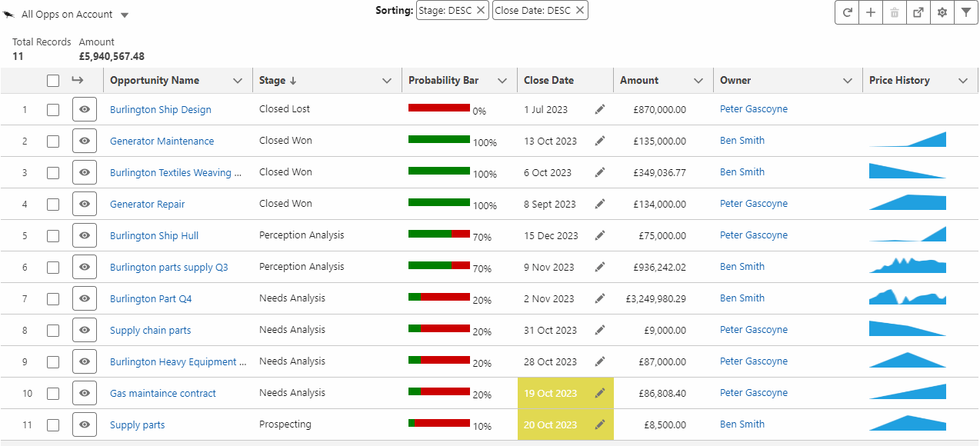Tick Burlington Part Q4 row checkbox

pos(53,299)
